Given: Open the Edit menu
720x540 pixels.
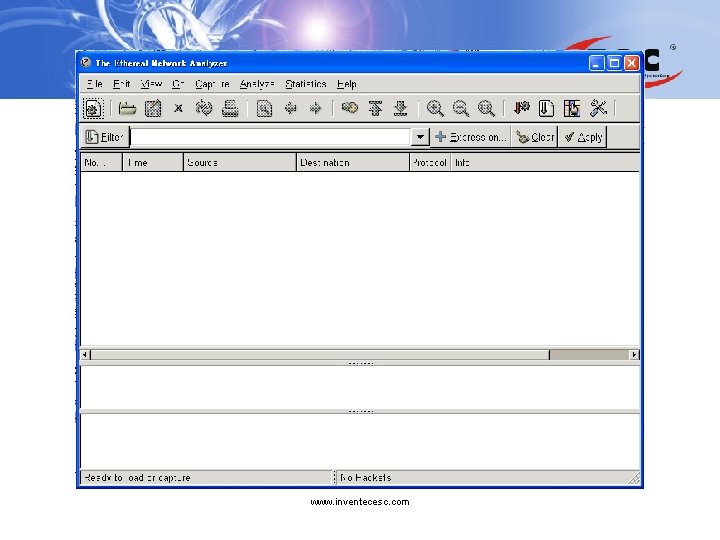Looking at the screenshot, I should click(x=122, y=84).
